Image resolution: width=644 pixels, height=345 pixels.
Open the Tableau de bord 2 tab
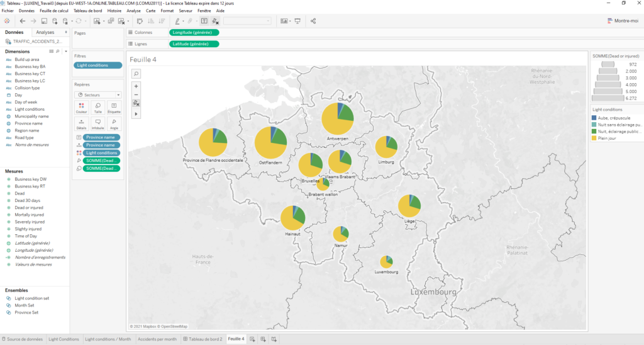coord(203,339)
